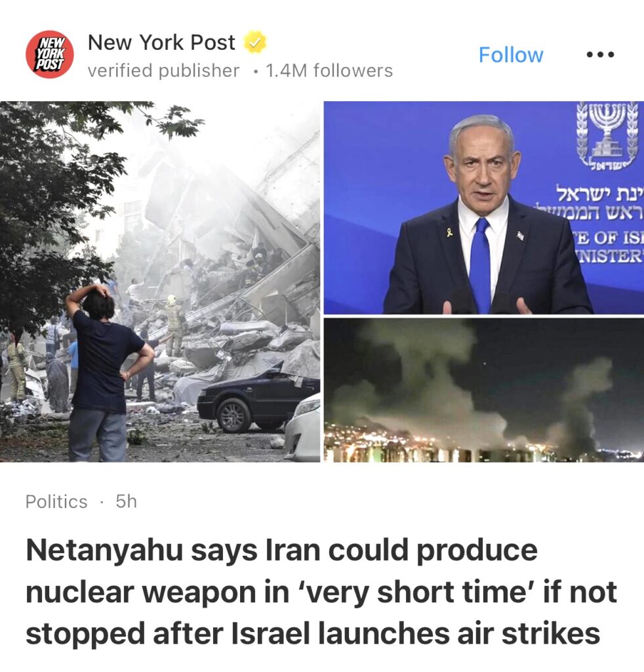644x672 pixels.
Task: Open the New York Post logo avatar
Action: point(50,54)
